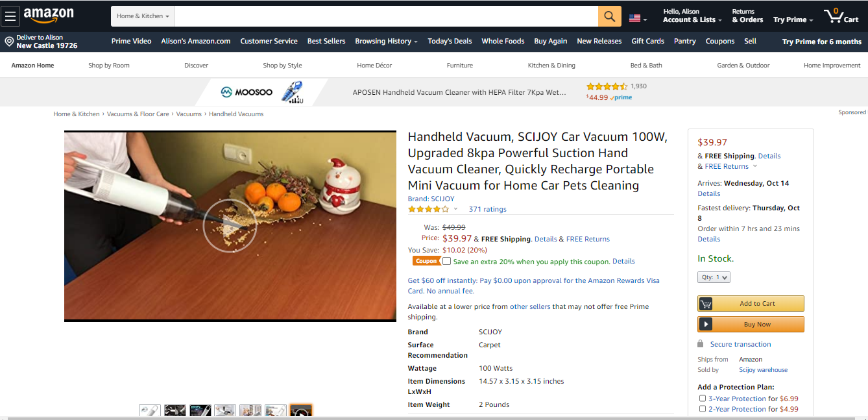Check the 2-Year Protection option
This screenshot has width=868, height=420.
tap(703, 409)
